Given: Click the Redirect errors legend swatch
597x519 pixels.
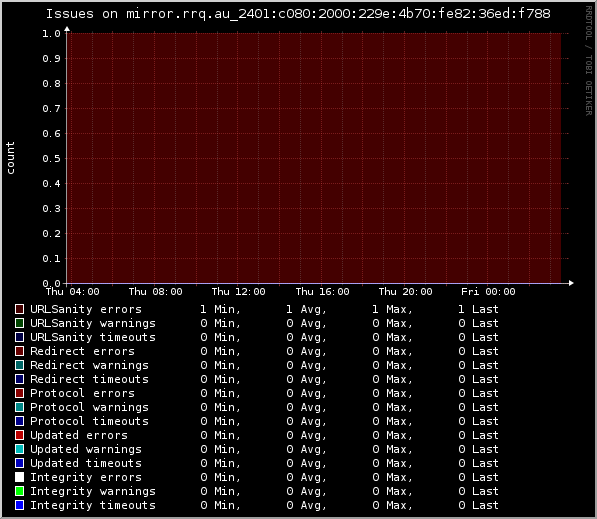Looking at the screenshot, I should click(x=19, y=351).
